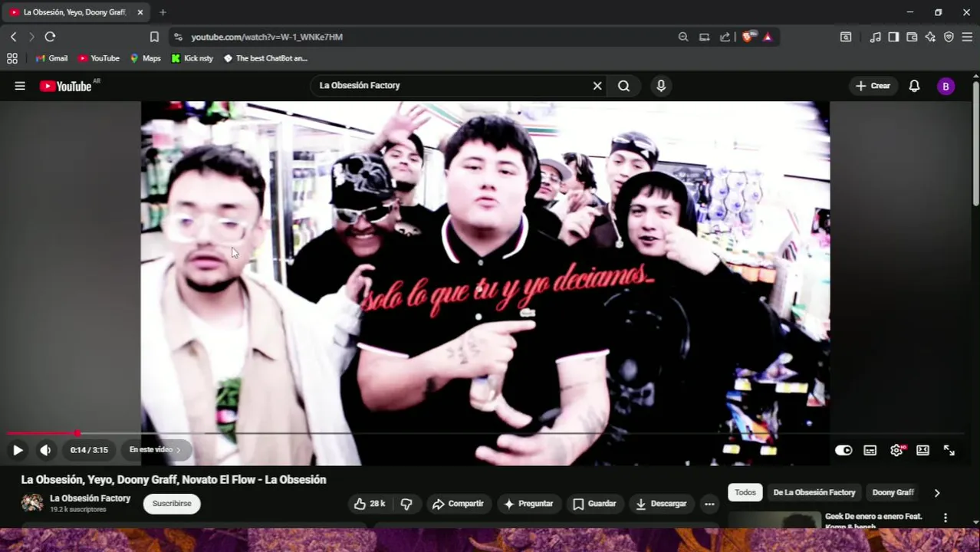980x552 pixels.
Task: Download the video with Descargar
Action: click(x=661, y=504)
